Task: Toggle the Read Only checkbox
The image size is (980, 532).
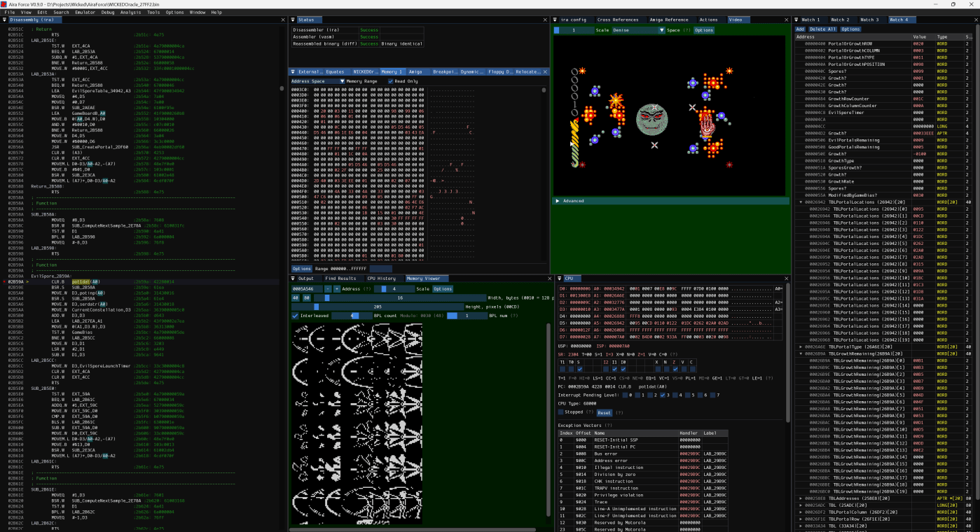Action: click(391, 81)
